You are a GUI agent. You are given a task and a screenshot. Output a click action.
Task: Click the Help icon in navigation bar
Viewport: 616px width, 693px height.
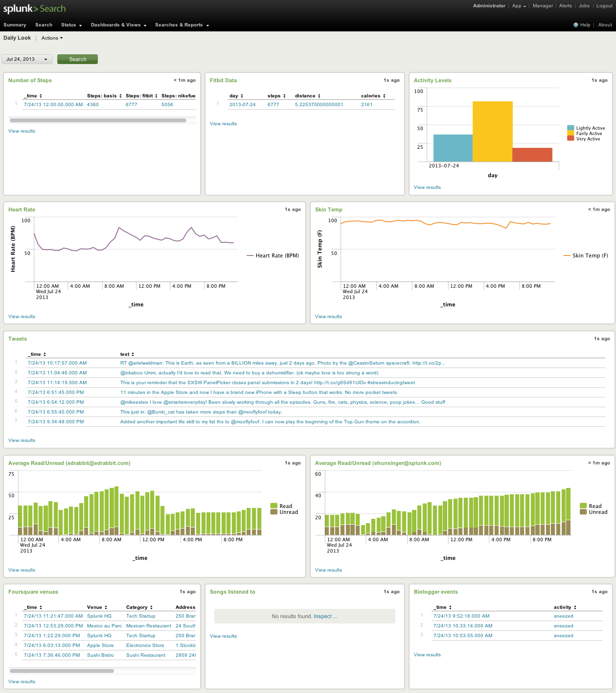tap(576, 25)
